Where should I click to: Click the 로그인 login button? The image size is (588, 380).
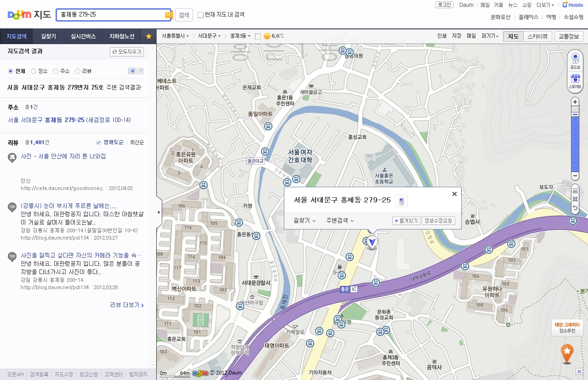444,5
